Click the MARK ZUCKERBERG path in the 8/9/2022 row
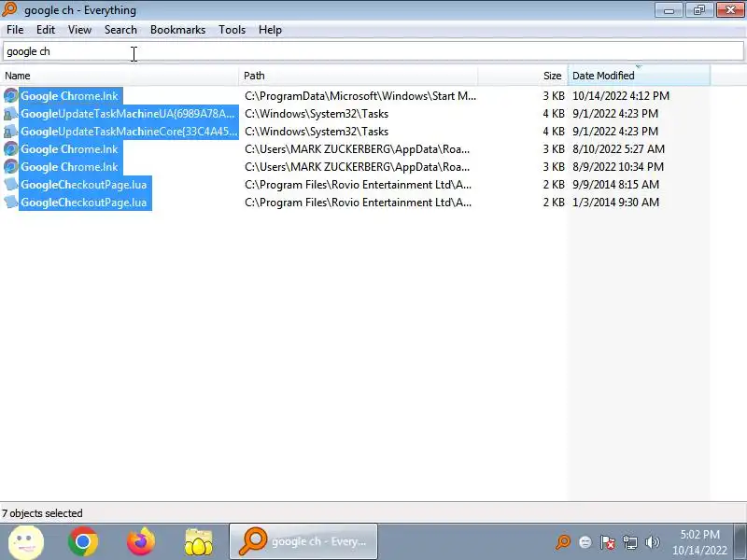Screen dimensions: 747x560 pyautogui.click(x=358, y=167)
